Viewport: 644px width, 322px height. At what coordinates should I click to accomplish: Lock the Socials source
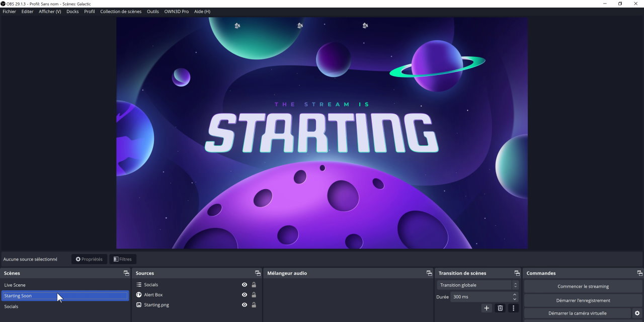point(254,285)
